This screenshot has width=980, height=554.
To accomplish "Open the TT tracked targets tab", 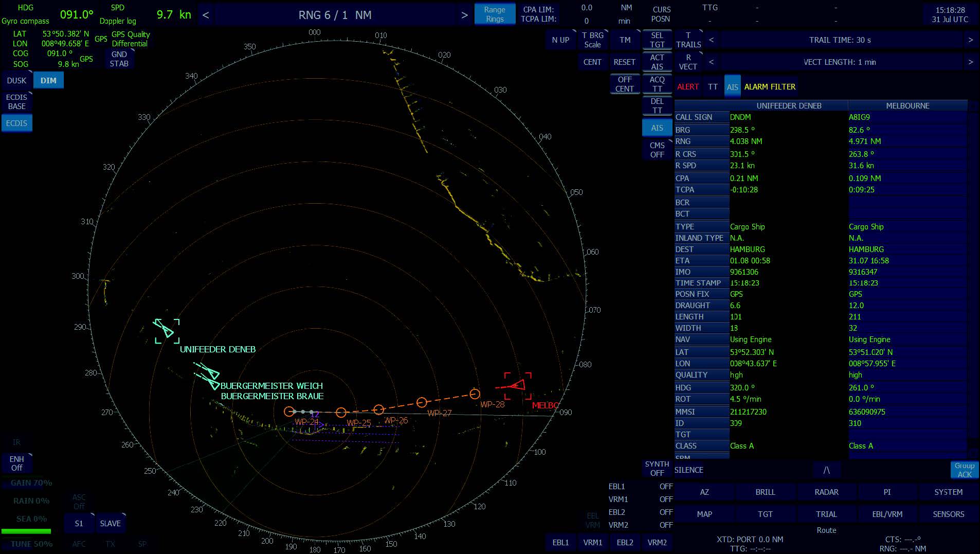I will (x=713, y=86).
